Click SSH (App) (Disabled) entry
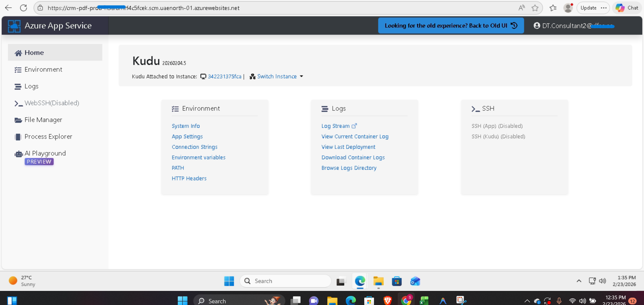 point(497,126)
